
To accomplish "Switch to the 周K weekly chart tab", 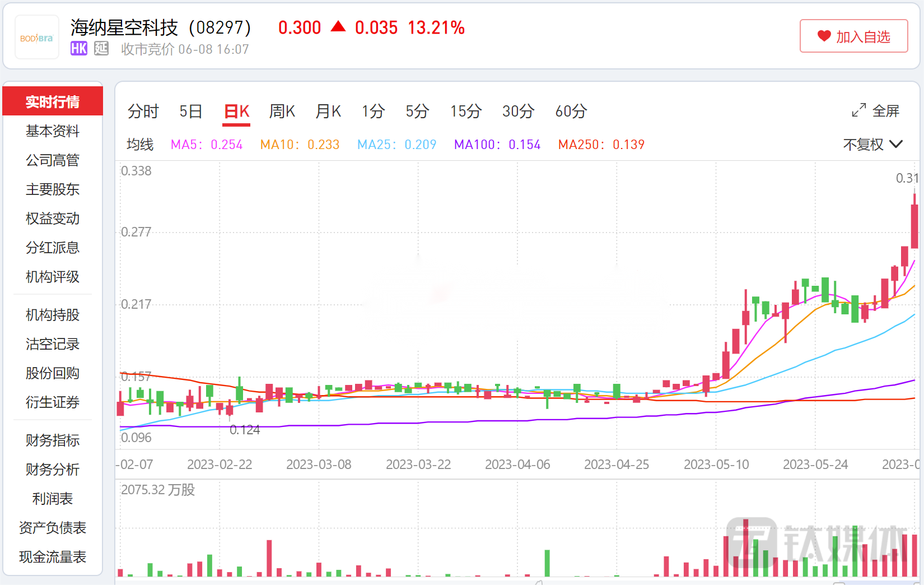I will coord(282,112).
